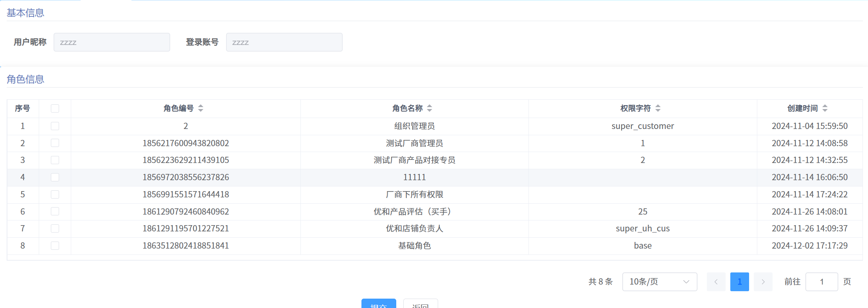Select the 基础角色 row checkbox

click(55, 245)
